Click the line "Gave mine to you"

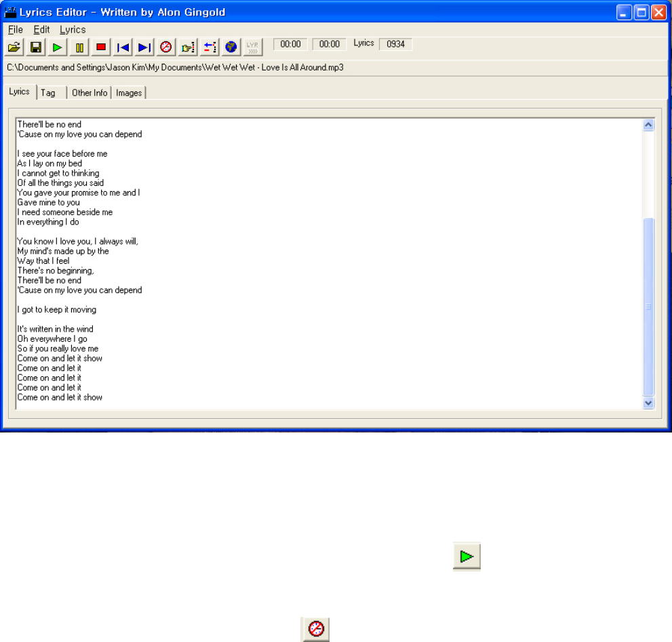click(x=48, y=202)
